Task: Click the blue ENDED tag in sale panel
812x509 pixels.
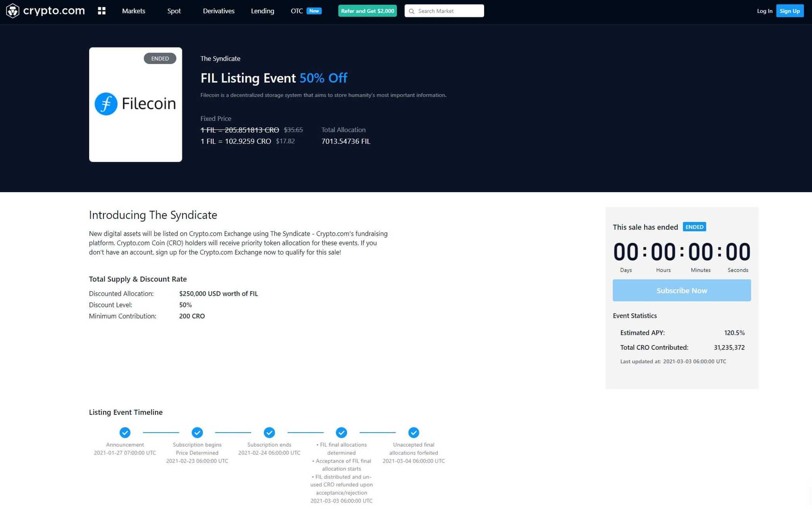Action: coord(694,227)
